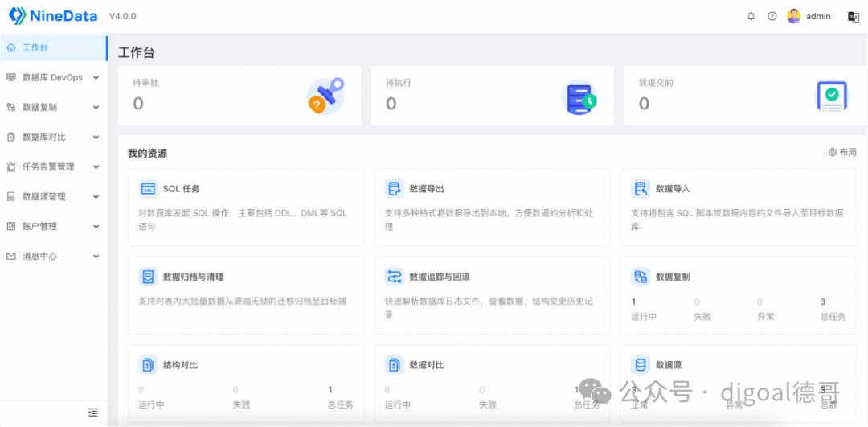Open the help question mark icon

[x=772, y=17]
